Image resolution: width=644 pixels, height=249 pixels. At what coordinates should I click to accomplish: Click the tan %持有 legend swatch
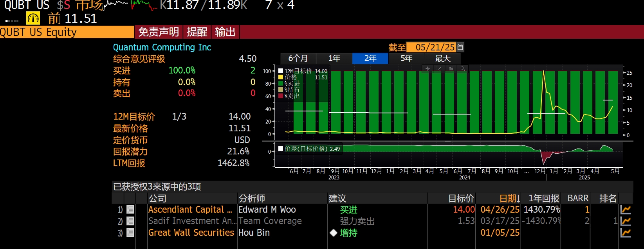pos(280,90)
